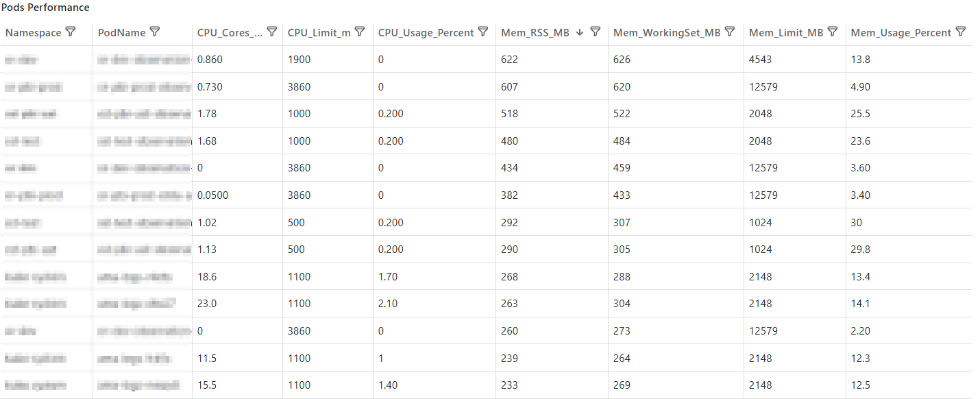Sort by the CPU_Limit_m column header
Image resolution: width=980 pixels, height=399 pixels.
point(319,32)
